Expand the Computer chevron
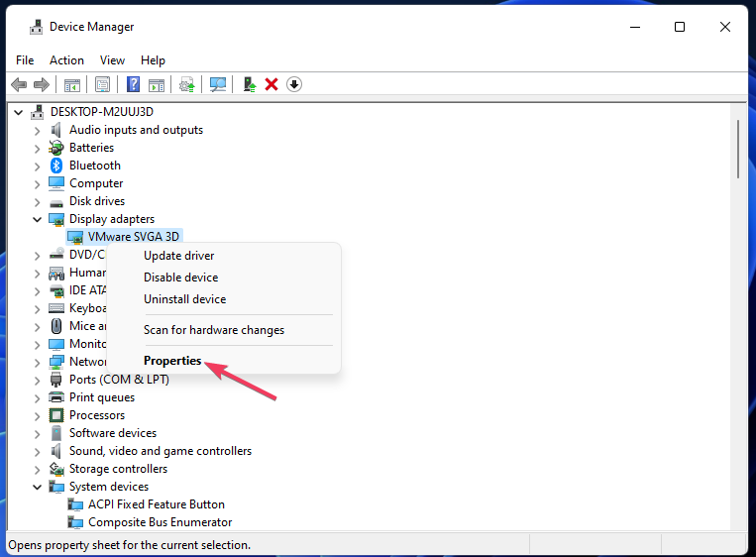 37,184
